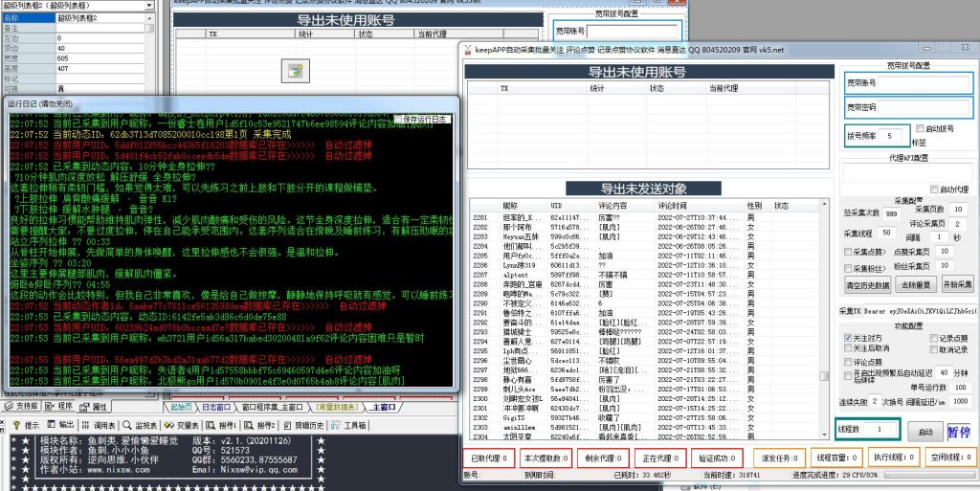Click 评论时间 column header
The image size is (980, 491).
tap(672, 206)
